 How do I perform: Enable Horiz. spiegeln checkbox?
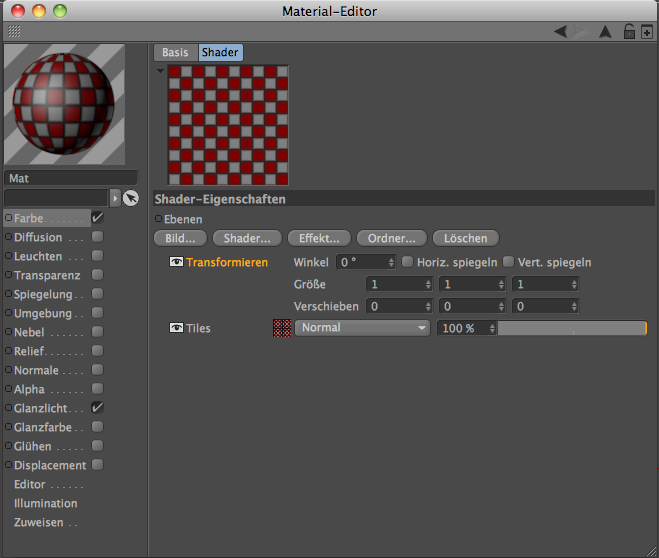tap(407, 262)
